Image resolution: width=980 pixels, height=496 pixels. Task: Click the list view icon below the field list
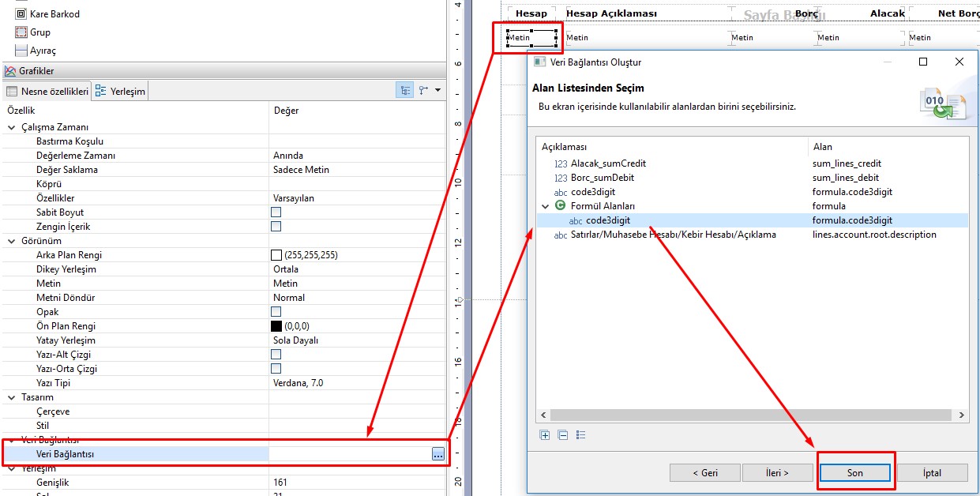click(580, 434)
